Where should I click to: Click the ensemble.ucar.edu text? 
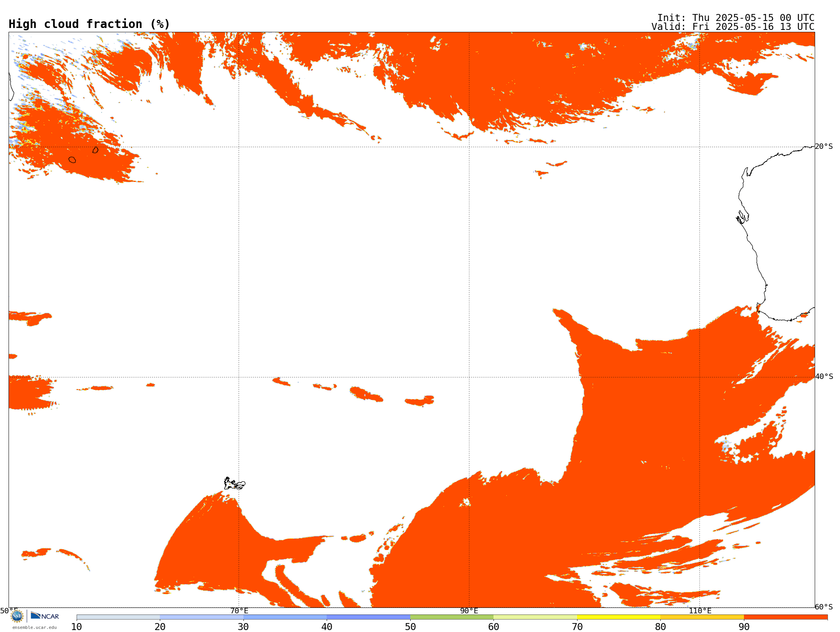[x=35, y=627]
